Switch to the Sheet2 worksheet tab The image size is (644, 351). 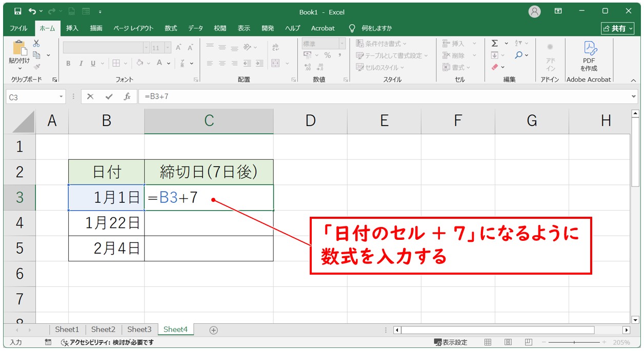point(103,329)
